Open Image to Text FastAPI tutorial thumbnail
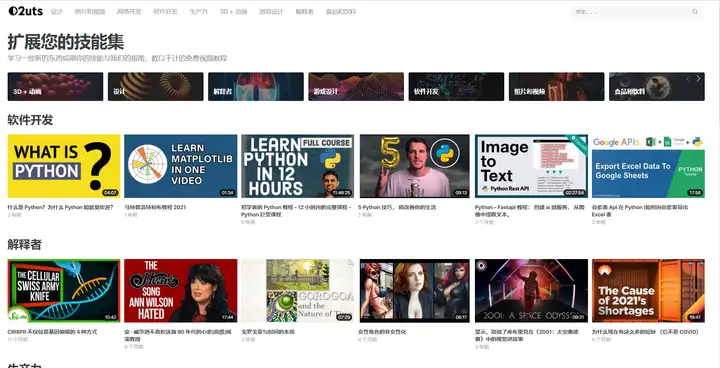 point(531,166)
